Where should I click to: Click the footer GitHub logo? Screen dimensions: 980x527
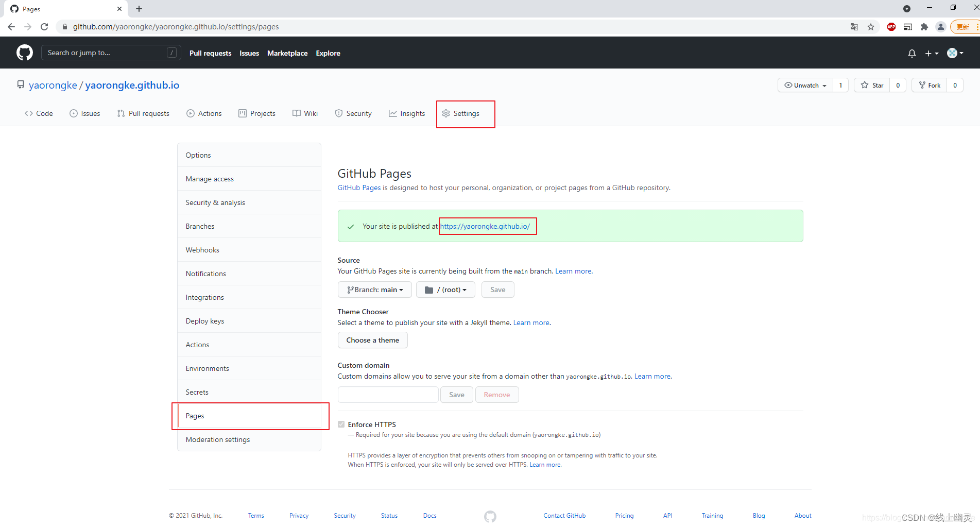pos(490,516)
